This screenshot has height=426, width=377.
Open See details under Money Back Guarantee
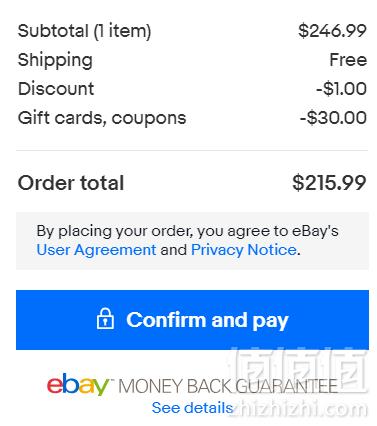click(x=192, y=408)
